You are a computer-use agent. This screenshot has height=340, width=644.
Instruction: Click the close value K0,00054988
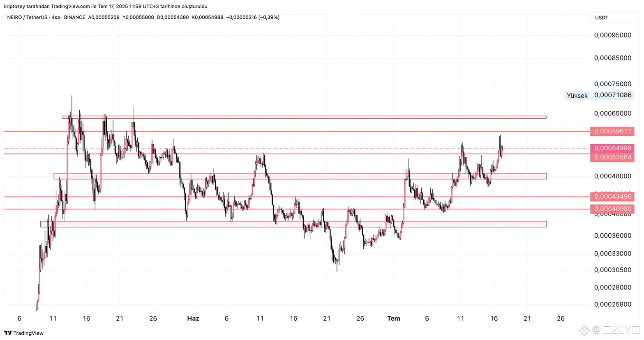[208, 17]
